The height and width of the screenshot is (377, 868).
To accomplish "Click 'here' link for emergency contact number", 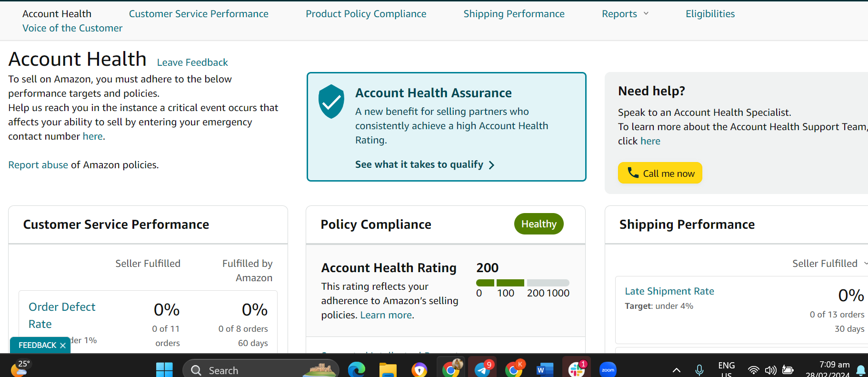I will [x=92, y=136].
